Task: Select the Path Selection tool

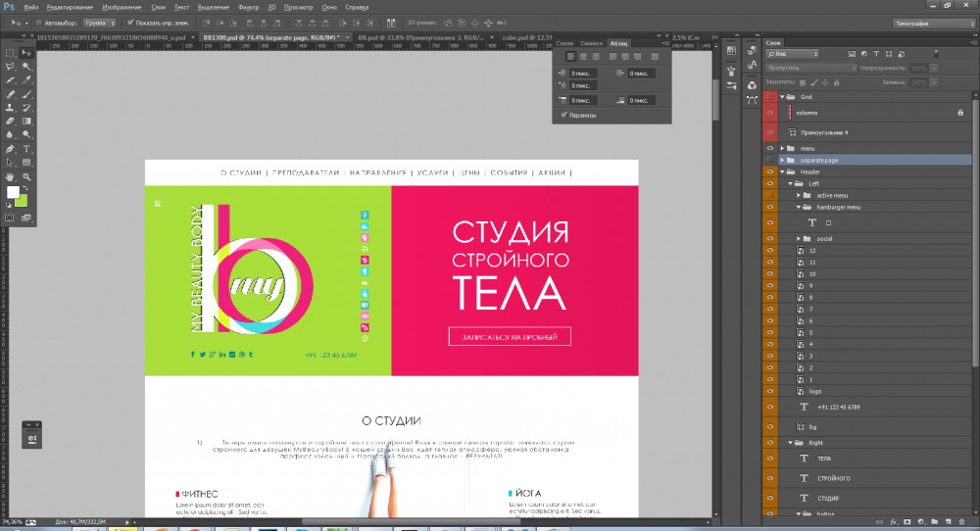Action: [10, 163]
